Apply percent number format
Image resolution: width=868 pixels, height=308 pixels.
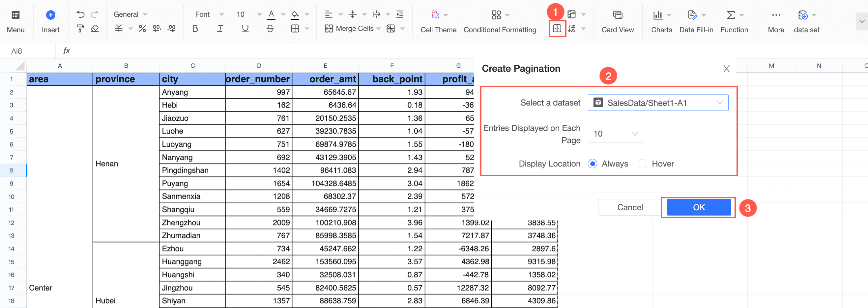[x=143, y=29]
